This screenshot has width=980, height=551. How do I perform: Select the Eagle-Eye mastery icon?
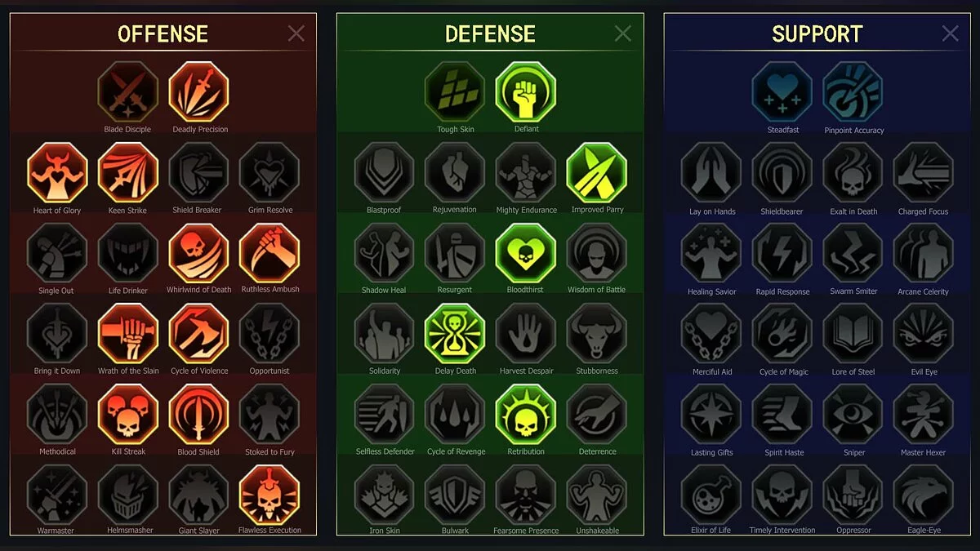(x=924, y=495)
